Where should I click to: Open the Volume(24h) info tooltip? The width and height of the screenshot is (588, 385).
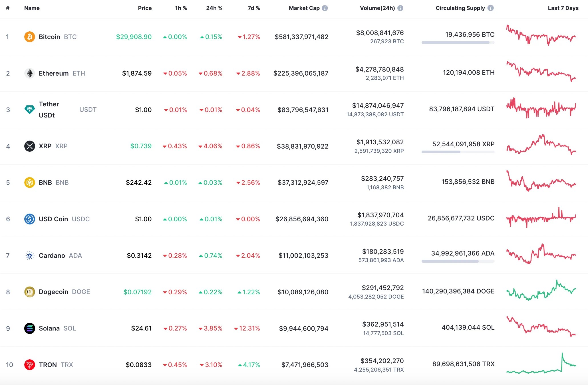point(401,8)
